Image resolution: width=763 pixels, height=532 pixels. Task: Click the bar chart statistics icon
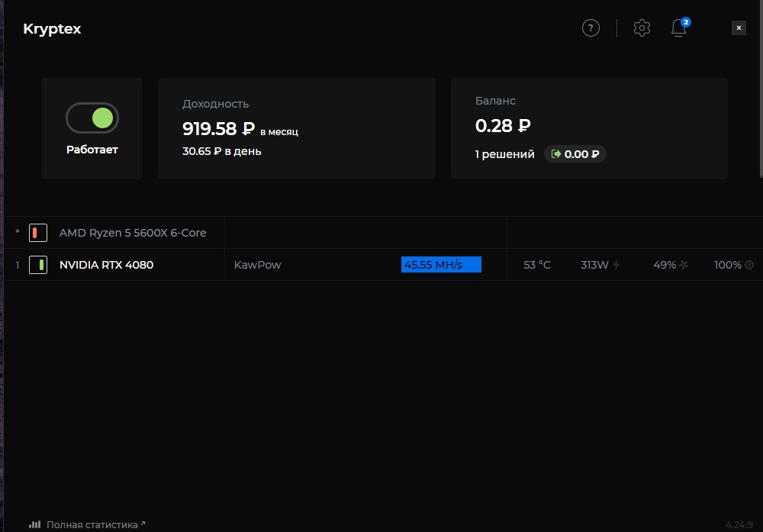click(x=34, y=525)
